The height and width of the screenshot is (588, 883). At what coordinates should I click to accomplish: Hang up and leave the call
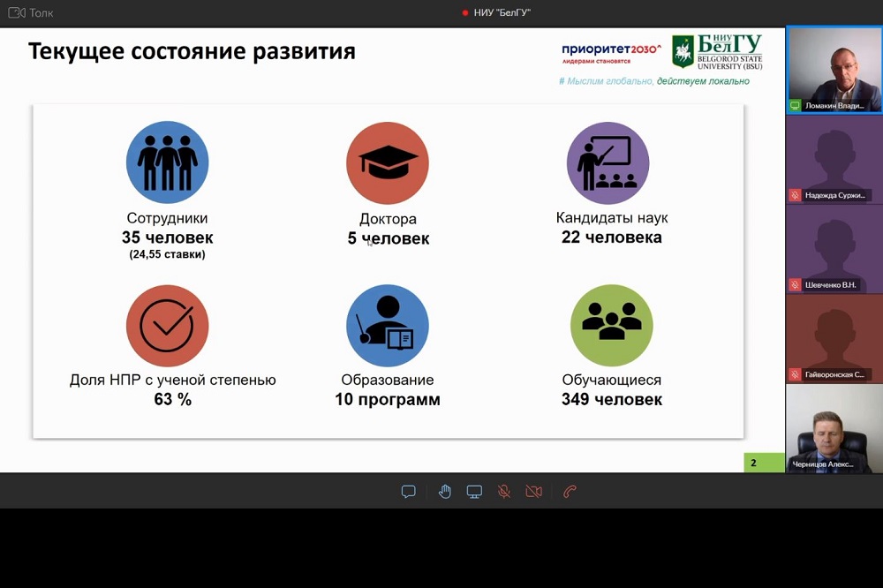coord(570,492)
